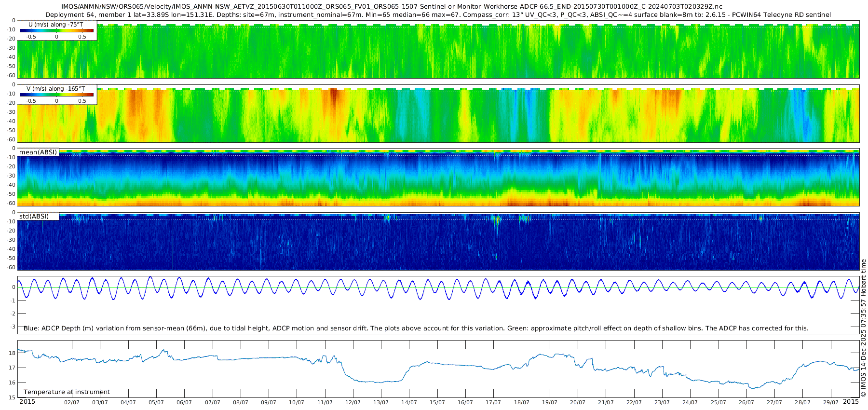Click the 'Temperature at instrument' label

point(67,392)
